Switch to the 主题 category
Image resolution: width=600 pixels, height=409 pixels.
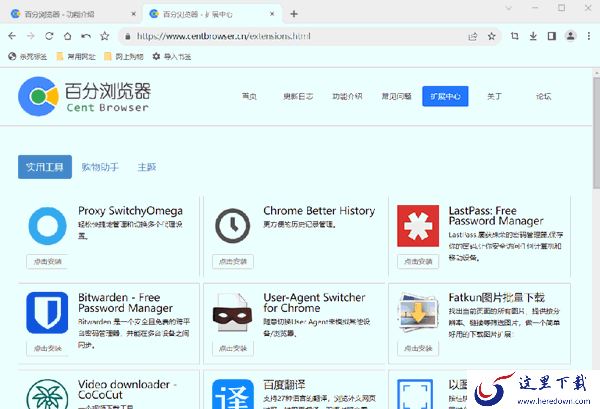tap(147, 167)
